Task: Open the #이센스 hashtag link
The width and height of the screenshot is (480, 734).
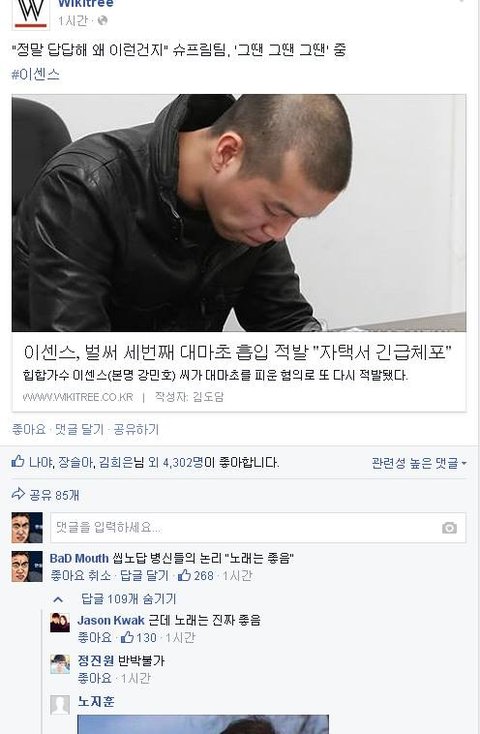Action: click(36, 74)
